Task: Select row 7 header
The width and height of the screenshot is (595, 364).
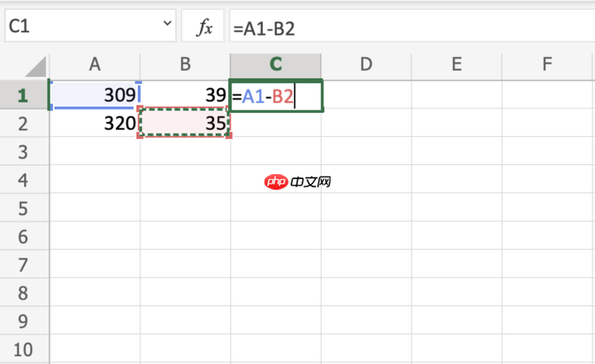Action: [24, 264]
